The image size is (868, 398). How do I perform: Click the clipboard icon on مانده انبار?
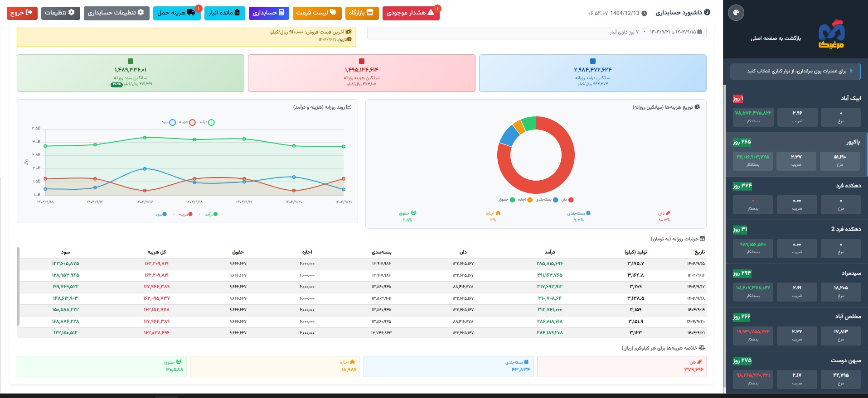[237, 13]
